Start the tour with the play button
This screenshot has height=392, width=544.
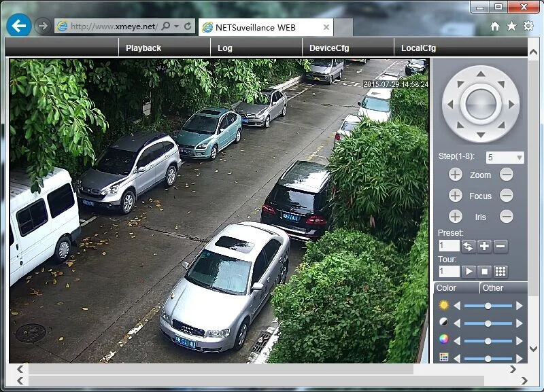(x=468, y=271)
